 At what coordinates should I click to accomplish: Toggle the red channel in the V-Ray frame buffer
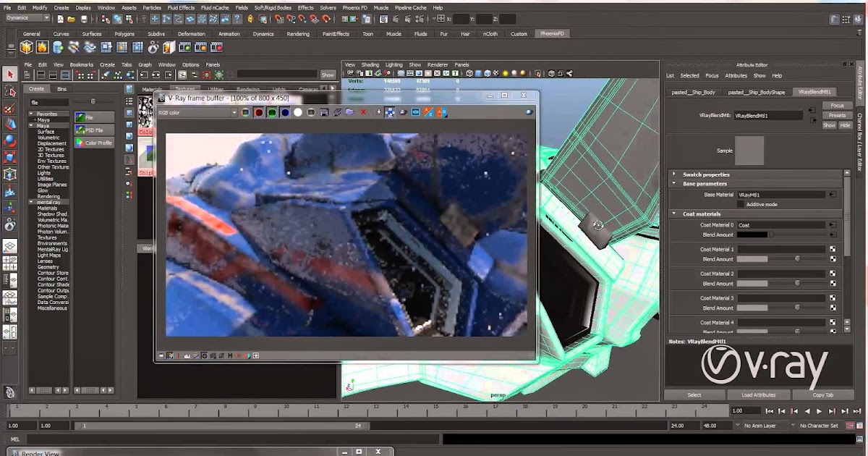pos(259,112)
